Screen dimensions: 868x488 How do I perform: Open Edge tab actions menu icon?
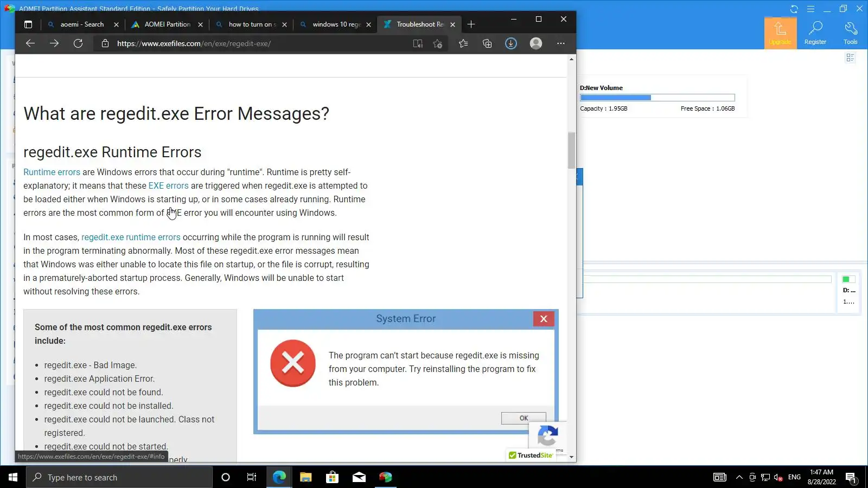click(x=28, y=24)
